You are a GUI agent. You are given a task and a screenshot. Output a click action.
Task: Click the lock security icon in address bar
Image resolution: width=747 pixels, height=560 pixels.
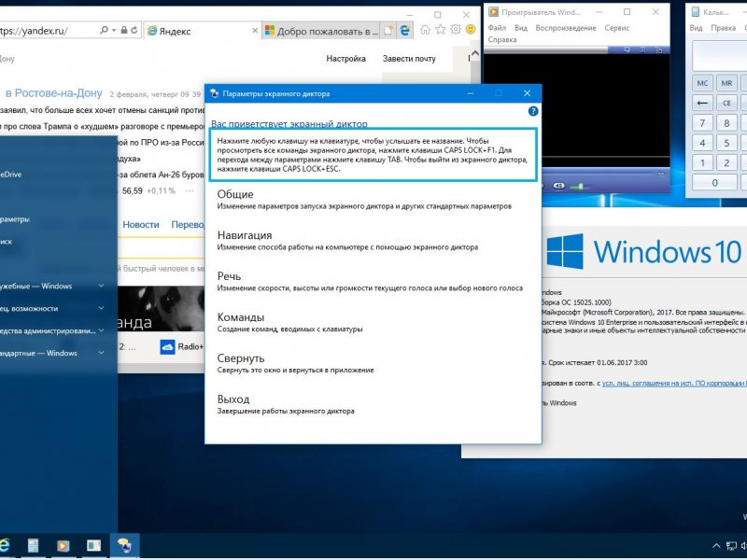[124, 30]
